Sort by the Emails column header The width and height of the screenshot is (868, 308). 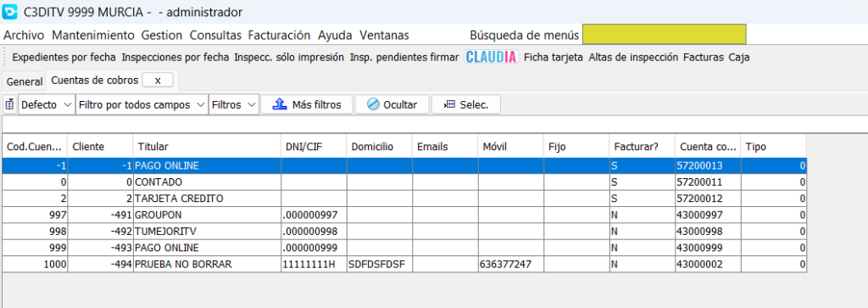(445, 147)
